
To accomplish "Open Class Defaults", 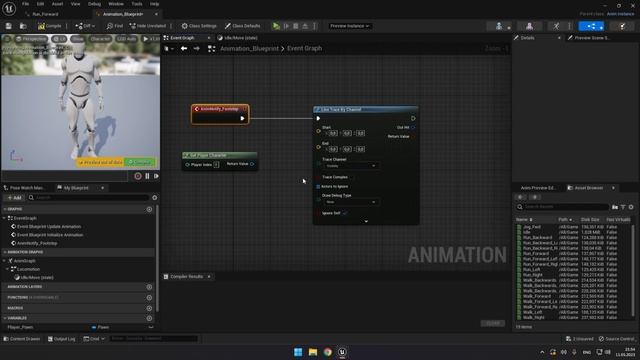I will click(x=242, y=26).
